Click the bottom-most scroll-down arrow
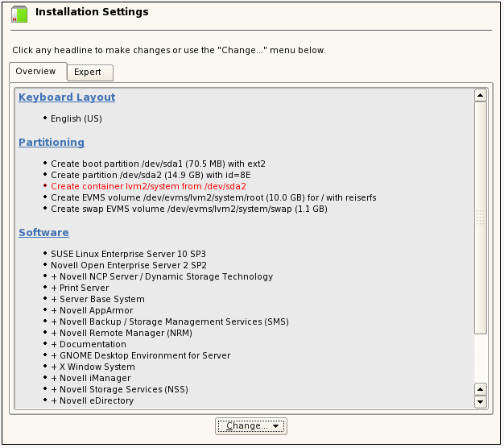 pos(481,401)
